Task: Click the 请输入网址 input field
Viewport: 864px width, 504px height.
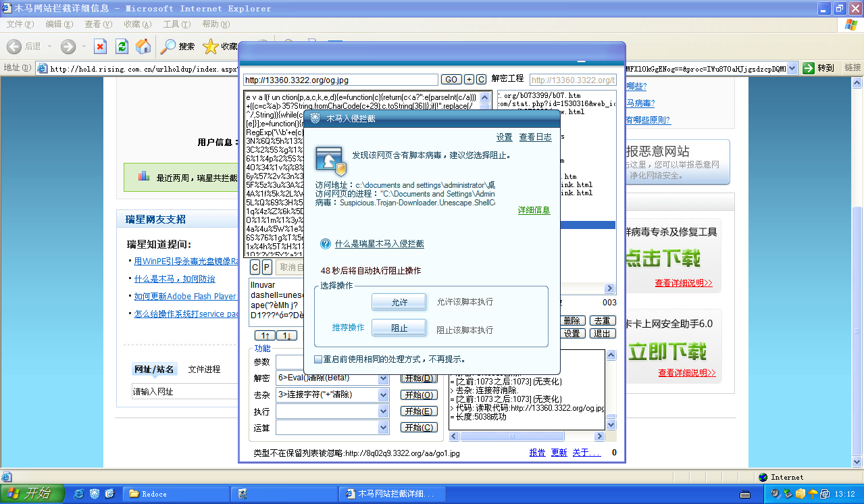Action: tap(185, 391)
